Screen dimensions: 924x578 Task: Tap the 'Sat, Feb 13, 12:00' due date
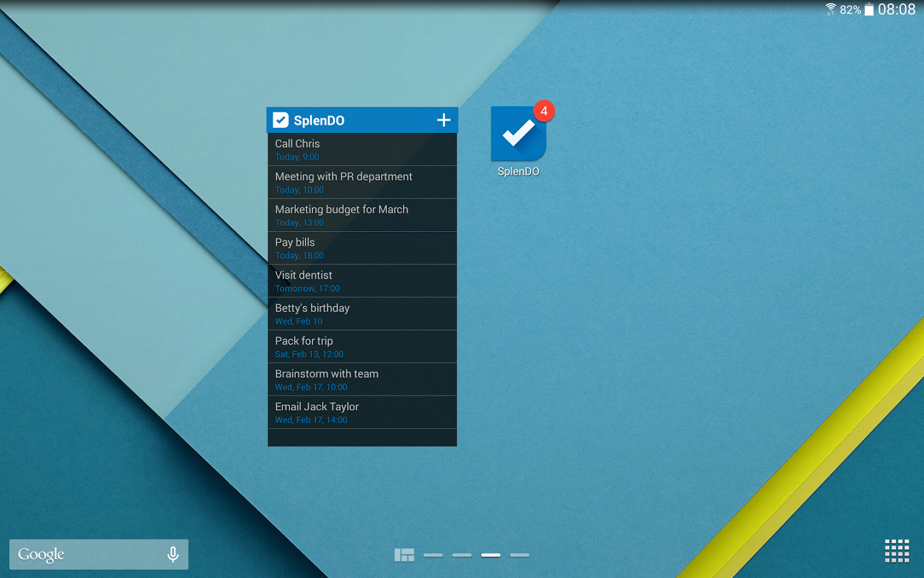point(309,355)
